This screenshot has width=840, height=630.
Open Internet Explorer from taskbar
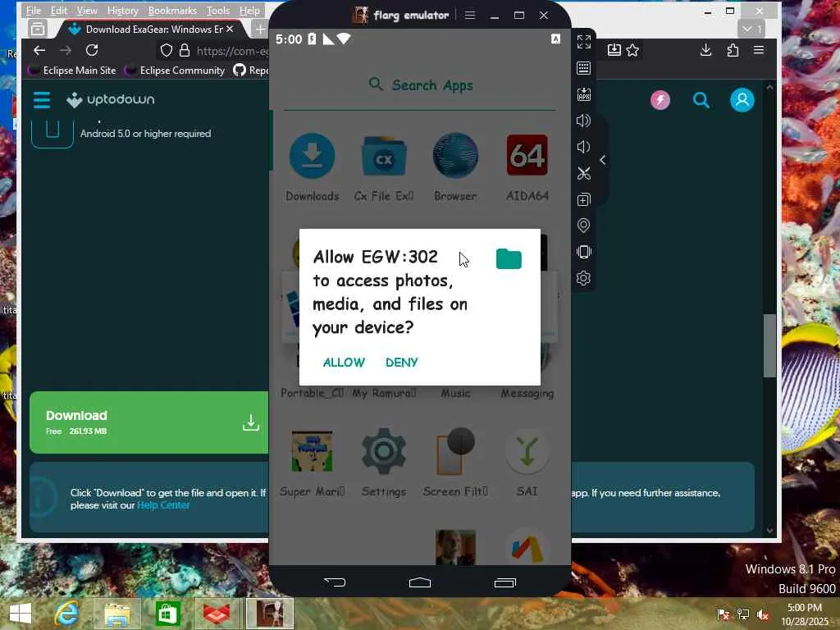tap(67, 614)
